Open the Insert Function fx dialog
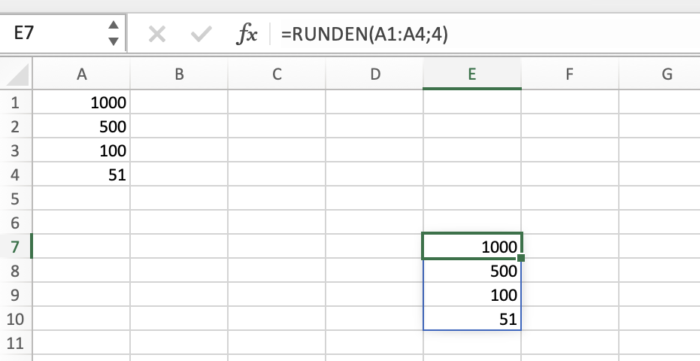 [246, 34]
